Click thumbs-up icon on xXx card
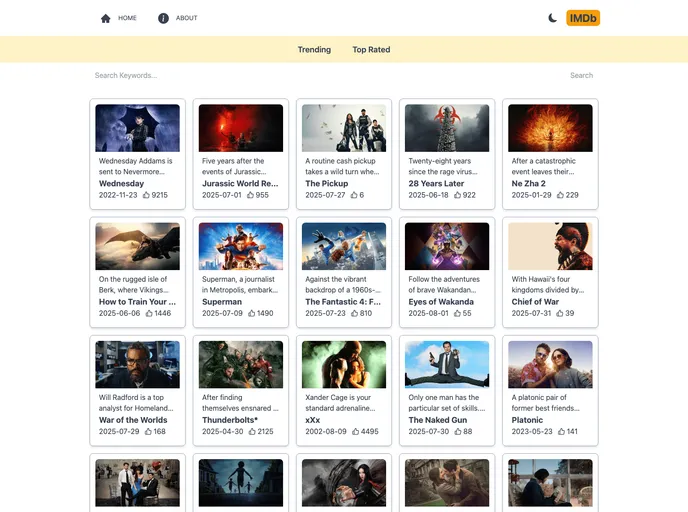Screen dimensions: 688x512 355,431
